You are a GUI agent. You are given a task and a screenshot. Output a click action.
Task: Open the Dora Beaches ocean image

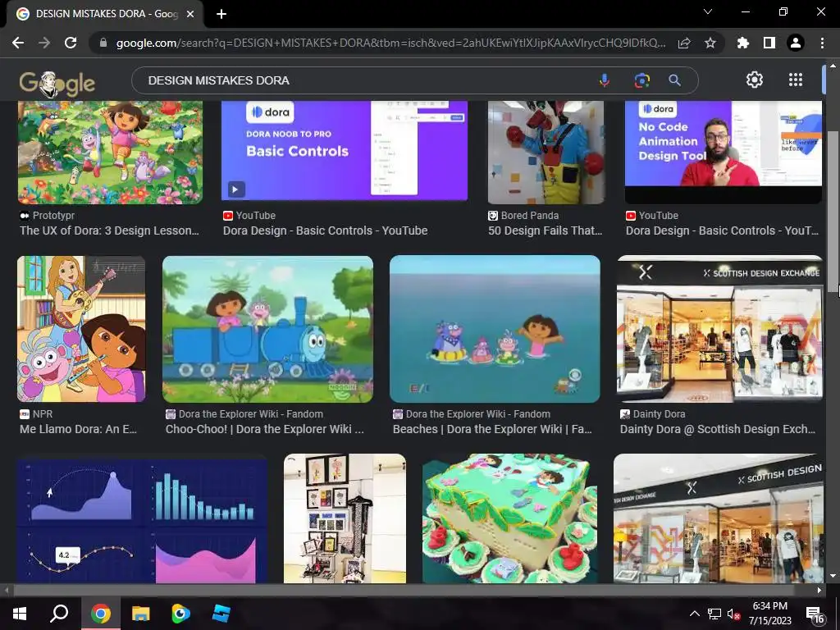495,329
